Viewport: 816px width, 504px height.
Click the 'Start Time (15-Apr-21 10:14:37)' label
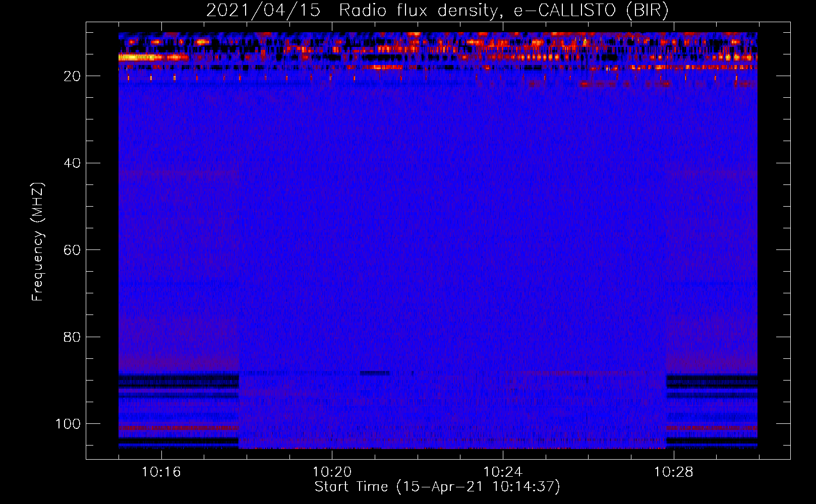coord(437,487)
